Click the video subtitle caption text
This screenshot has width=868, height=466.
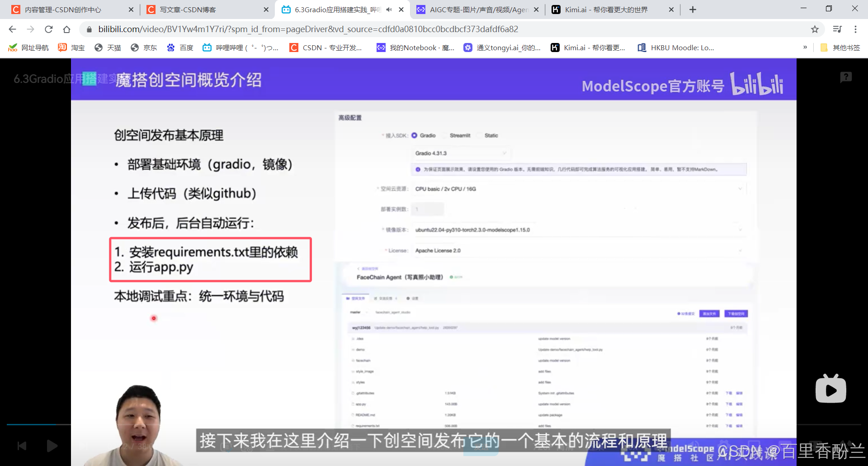coord(434,441)
